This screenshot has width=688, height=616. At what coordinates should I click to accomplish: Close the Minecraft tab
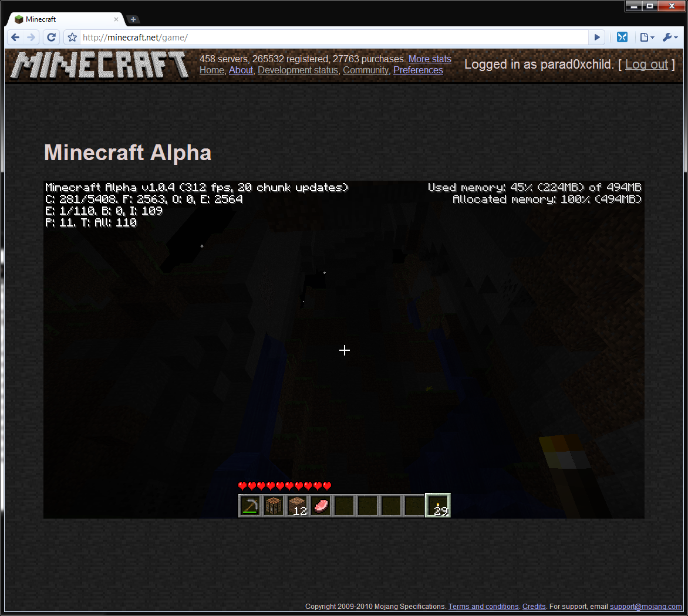pos(116,19)
